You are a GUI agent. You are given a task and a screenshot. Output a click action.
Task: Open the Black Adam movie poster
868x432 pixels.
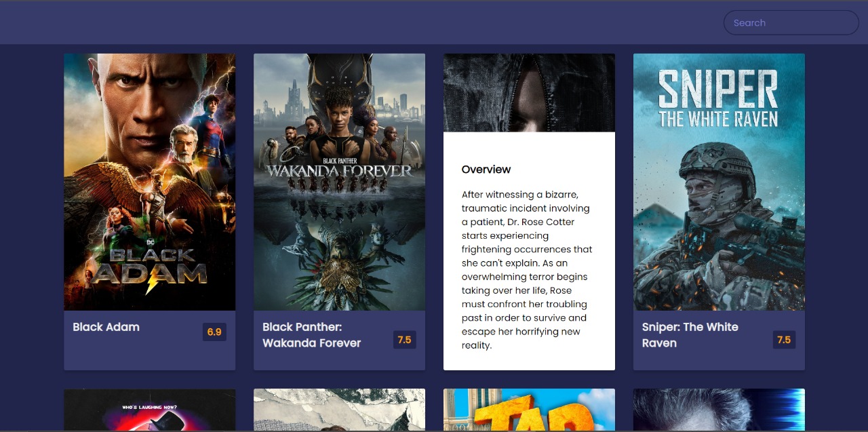click(x=150, y=182)
